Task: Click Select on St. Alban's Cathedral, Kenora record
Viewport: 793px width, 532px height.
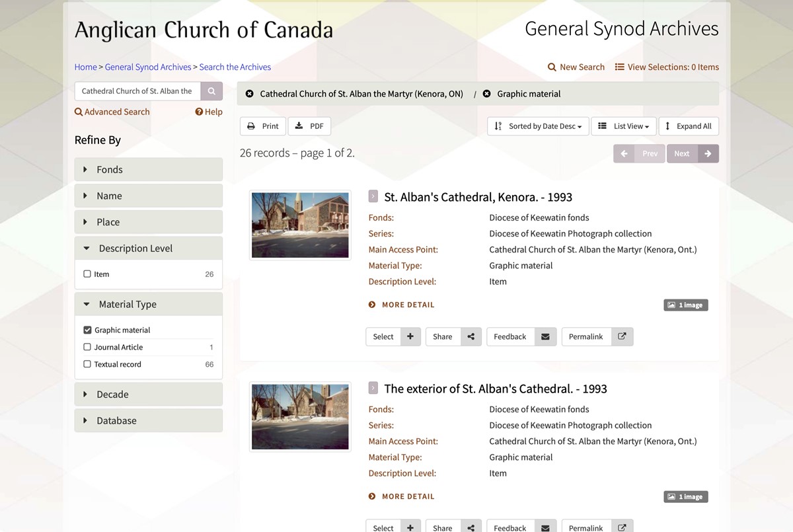Action: [x=383, y=336]
